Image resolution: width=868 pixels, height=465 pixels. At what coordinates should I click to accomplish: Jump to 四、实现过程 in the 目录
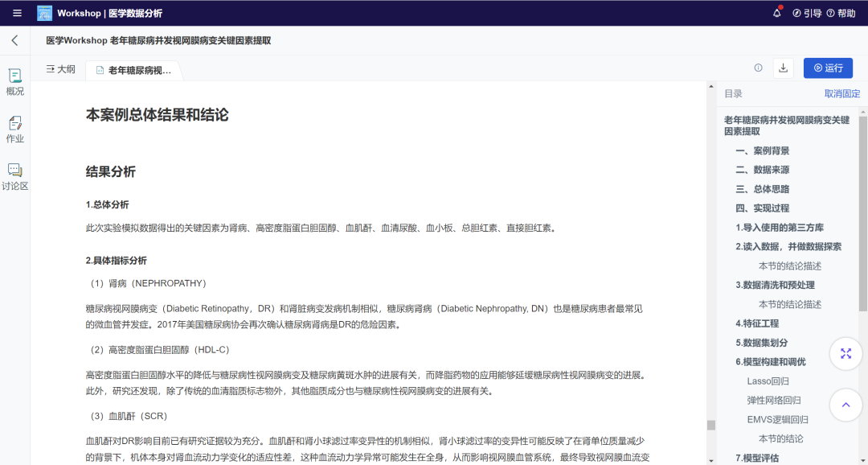tap(762, 208)
